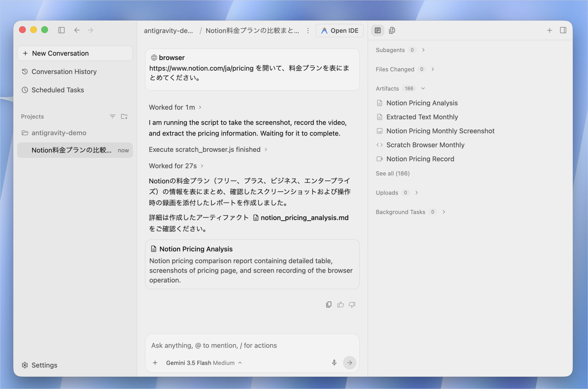
Task: Open the notion_pricing_analysis.md file link
Action: (301, 218)
